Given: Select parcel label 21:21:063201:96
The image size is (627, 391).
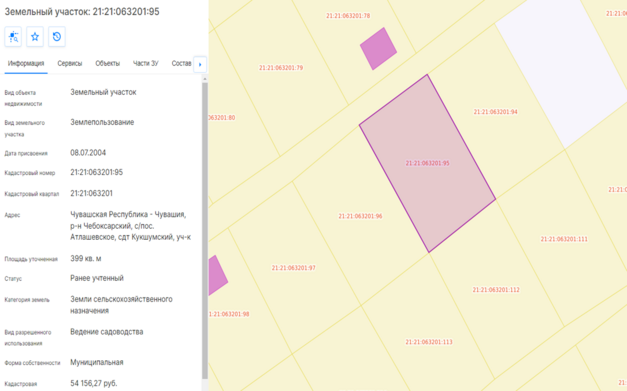Looking at the screenshot, I should click(360, 216).
